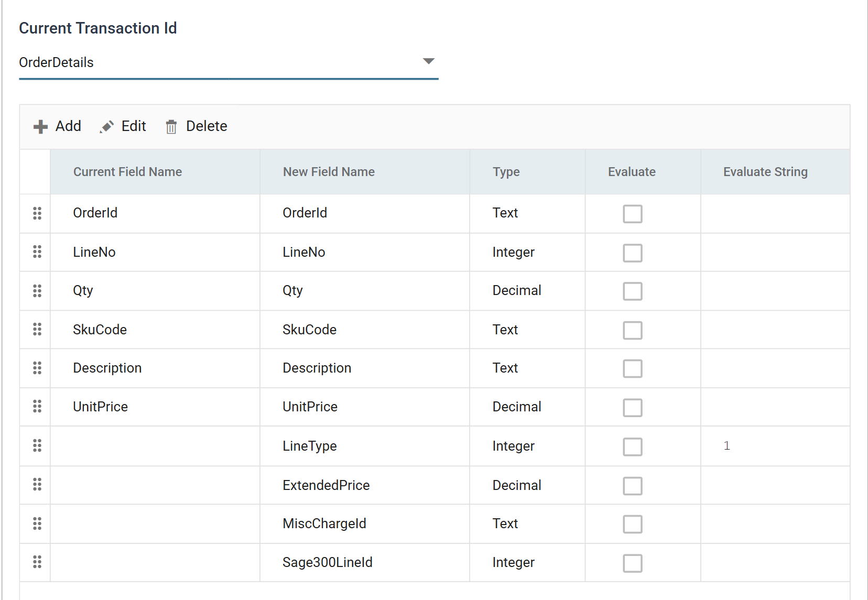Click the Delete button label
Viewport: 868px width, 600px height.
[207, 126]
